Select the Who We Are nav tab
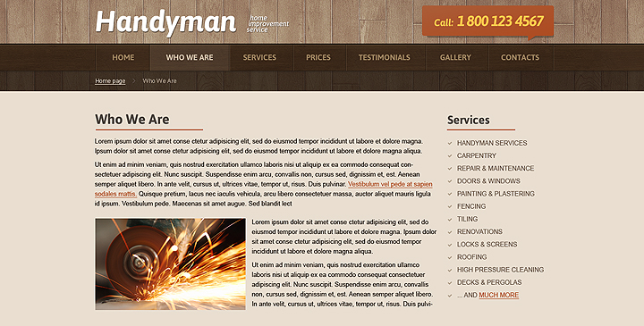 (x=190, y=57)
